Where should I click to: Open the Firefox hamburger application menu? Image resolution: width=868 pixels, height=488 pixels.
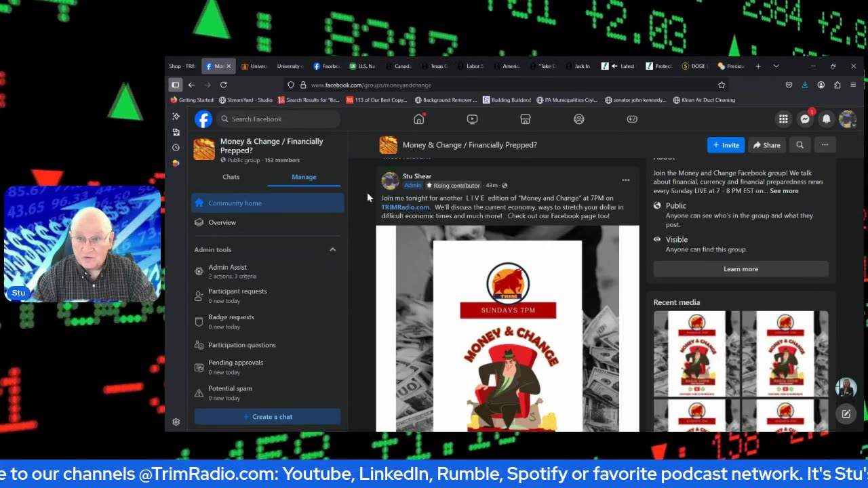click(853, 85)
